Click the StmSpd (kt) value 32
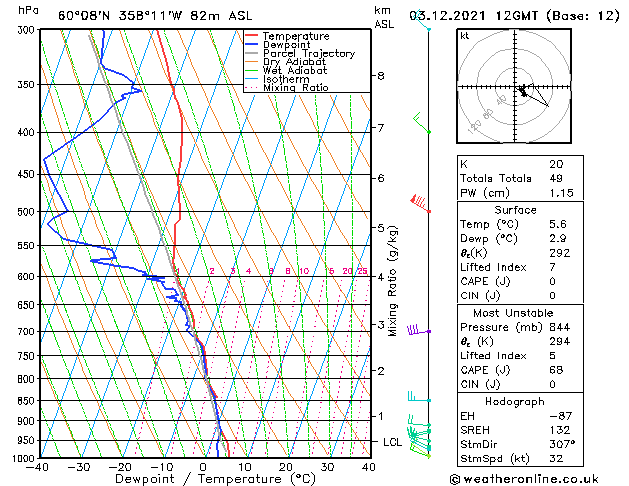The width and height of the screenshot is (629, 486). [x=556, y=458]
